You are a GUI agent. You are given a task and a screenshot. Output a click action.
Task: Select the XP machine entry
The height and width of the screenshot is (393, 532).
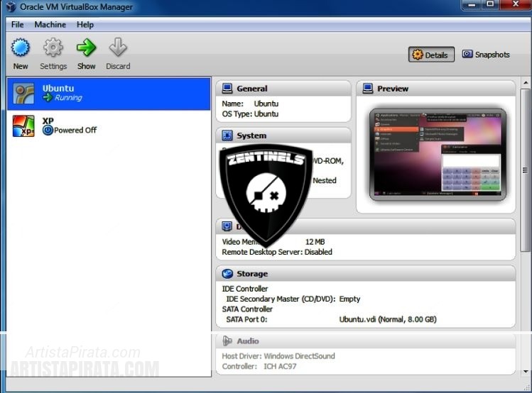point(109,126)
